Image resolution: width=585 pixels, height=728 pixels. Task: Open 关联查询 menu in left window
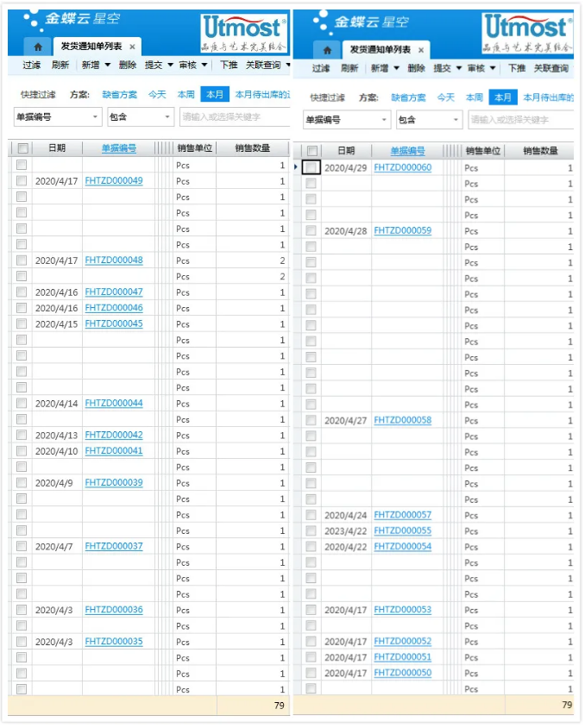pos(263,65)
